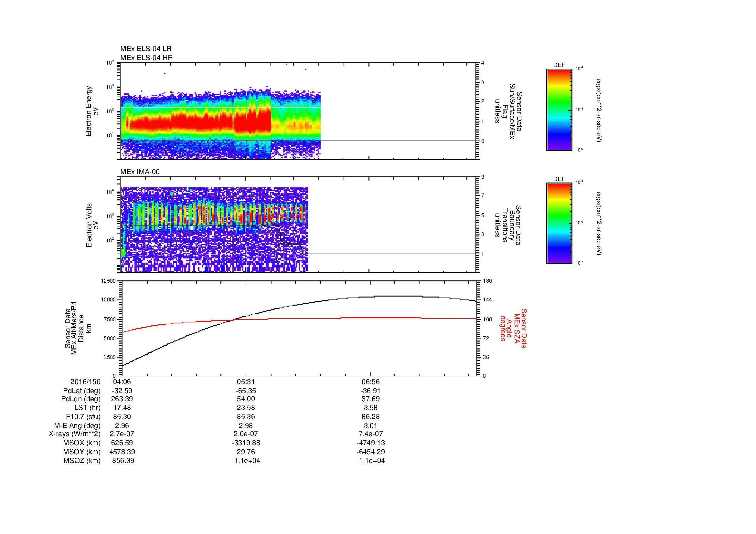Click the MEx ELS-04 LR title
This screenshot has width=756, height=534.
[x=146, y=49]
